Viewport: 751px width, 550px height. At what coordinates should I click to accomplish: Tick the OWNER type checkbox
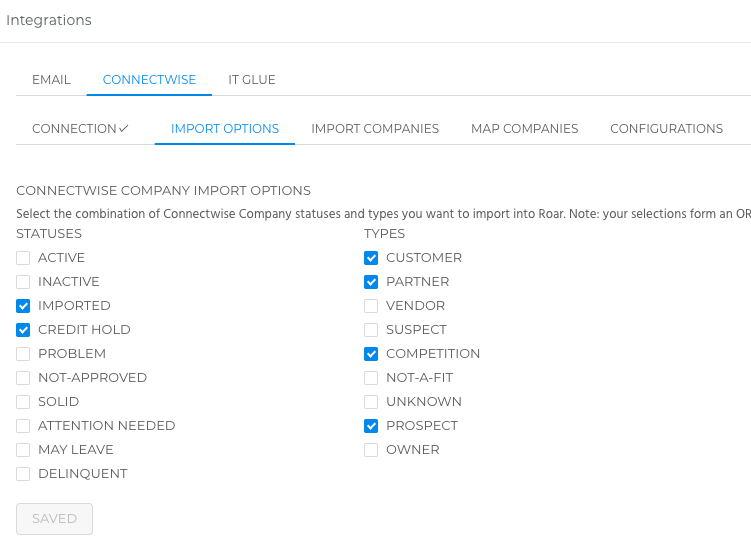point(371,449)
